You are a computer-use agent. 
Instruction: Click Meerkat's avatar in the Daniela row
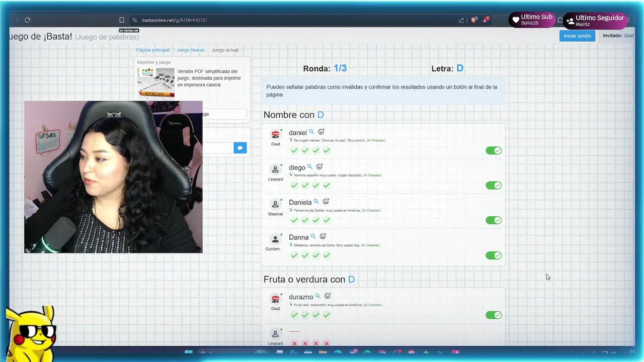(x=275, y=204)
